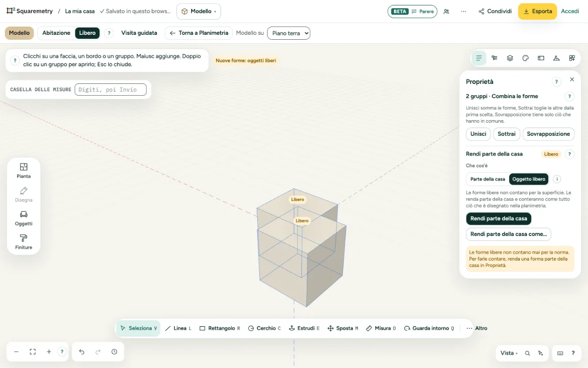The height and width of the screenshot is (368, 588).
Task: Click the Unisci button
Action: coord(478,134)
